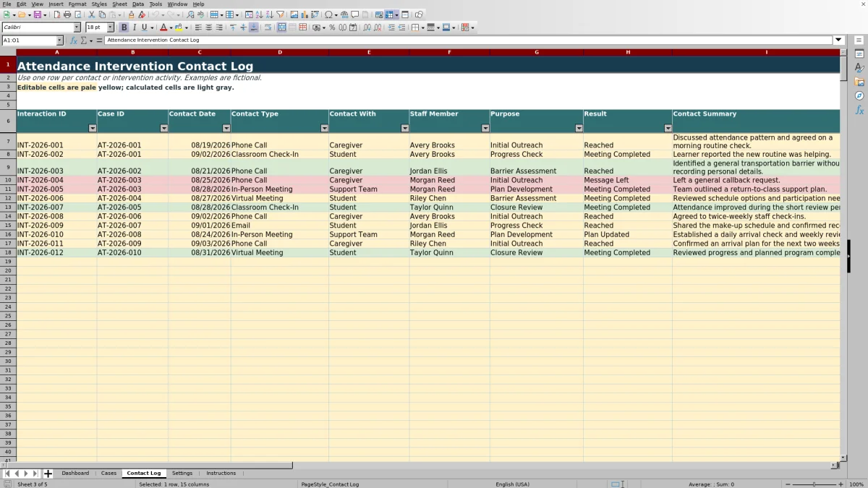Screen dimensions: 868x488
Task: Select the Copy icon
Action: 102,14
